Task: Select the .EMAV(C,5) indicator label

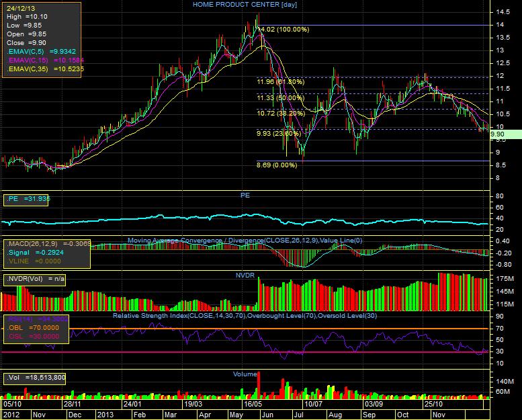Action: 41,51
